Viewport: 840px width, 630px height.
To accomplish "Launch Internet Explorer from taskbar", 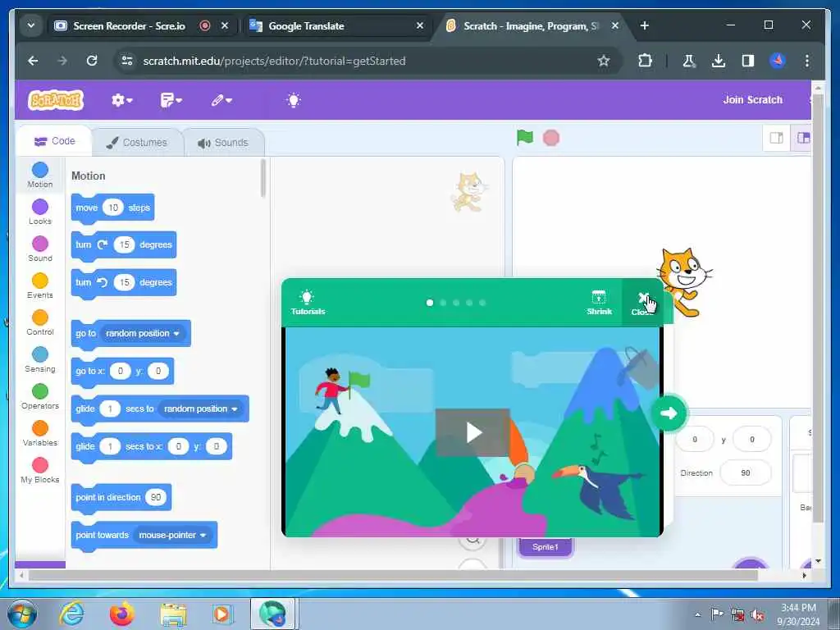I will (72, 614).
